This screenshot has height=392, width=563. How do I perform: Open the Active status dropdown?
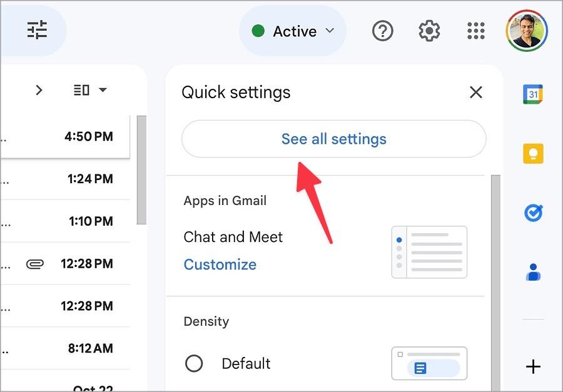[x=293, y=31]
